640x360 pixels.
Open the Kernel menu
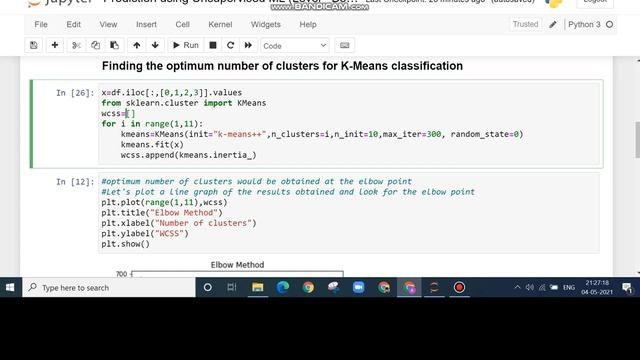220,24
